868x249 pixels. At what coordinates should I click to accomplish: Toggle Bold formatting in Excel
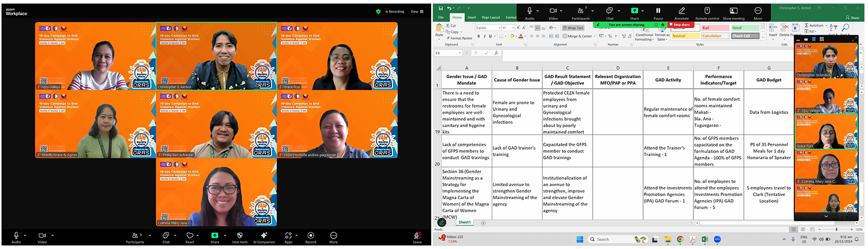479,36
